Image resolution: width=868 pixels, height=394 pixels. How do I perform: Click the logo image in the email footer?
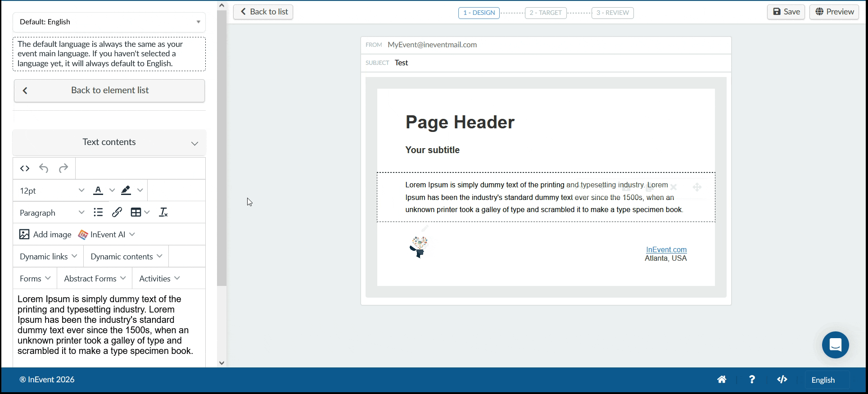(x=419, y=247)
